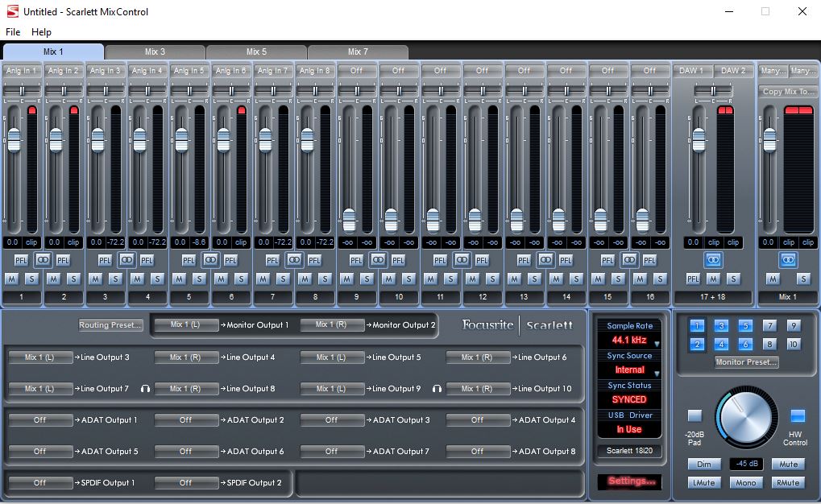Open the Monitor Preset... button
The width and height of the screenshot is (821, 504).
pyautogui.click(x=746, y=362)
